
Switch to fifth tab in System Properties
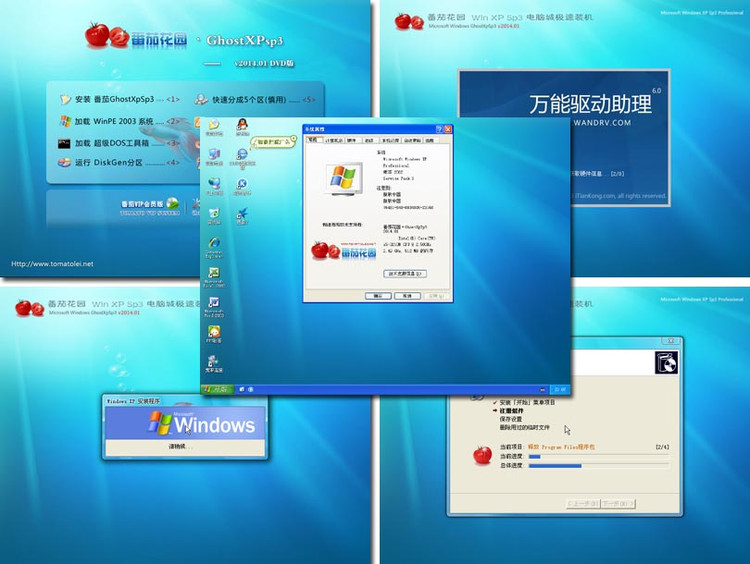(390, 140)
